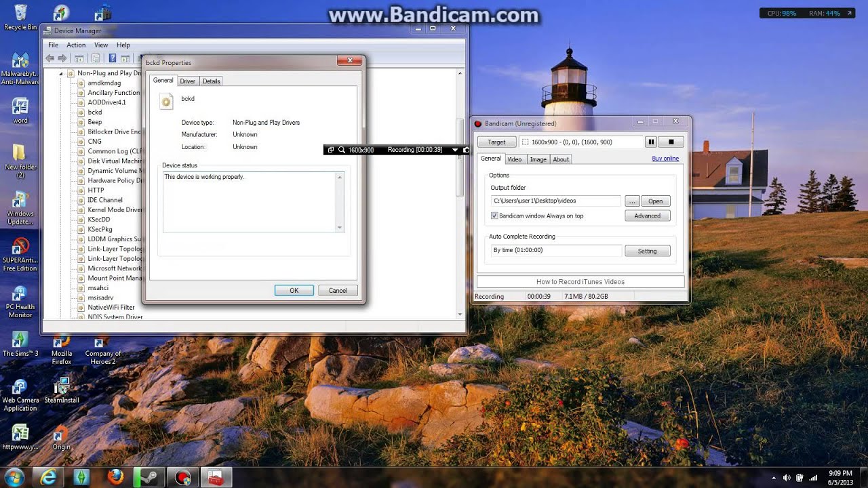Open About tab in Bandicam
Image resolution: width=868 pixels, height=488 pixels.
[561, 159]
